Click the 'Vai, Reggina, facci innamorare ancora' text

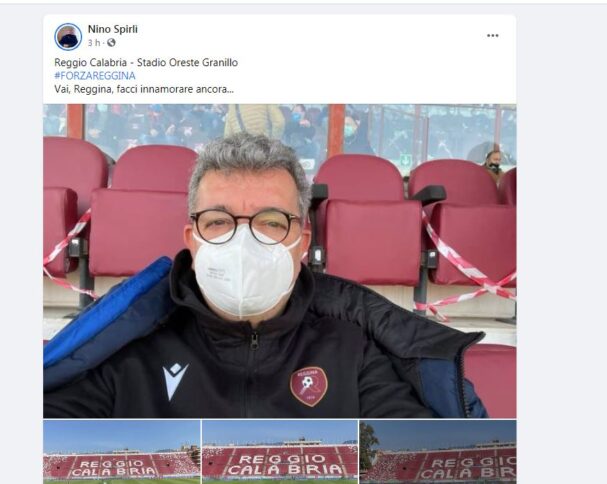point(144,89)
